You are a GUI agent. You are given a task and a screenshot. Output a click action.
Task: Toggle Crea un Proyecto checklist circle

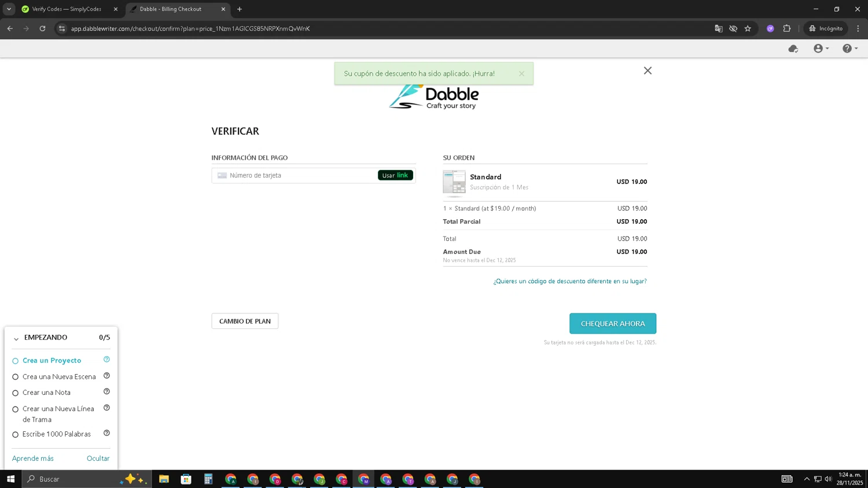pyautogui.click(x=16, y=361)
